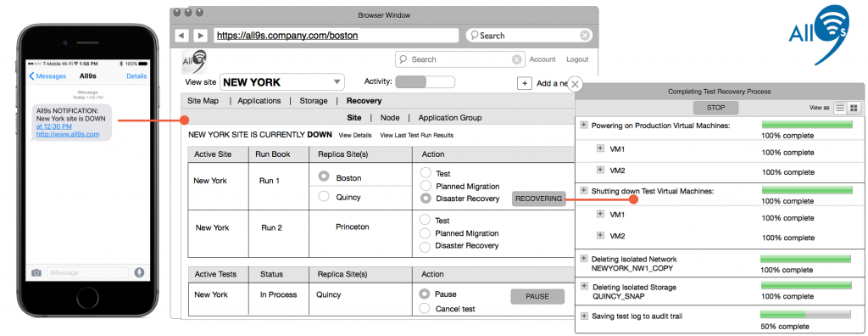The height and width of the screenshot is (336, 868).
Task: Select Disaster Recovery for Run 2
Action: (426, 246)
